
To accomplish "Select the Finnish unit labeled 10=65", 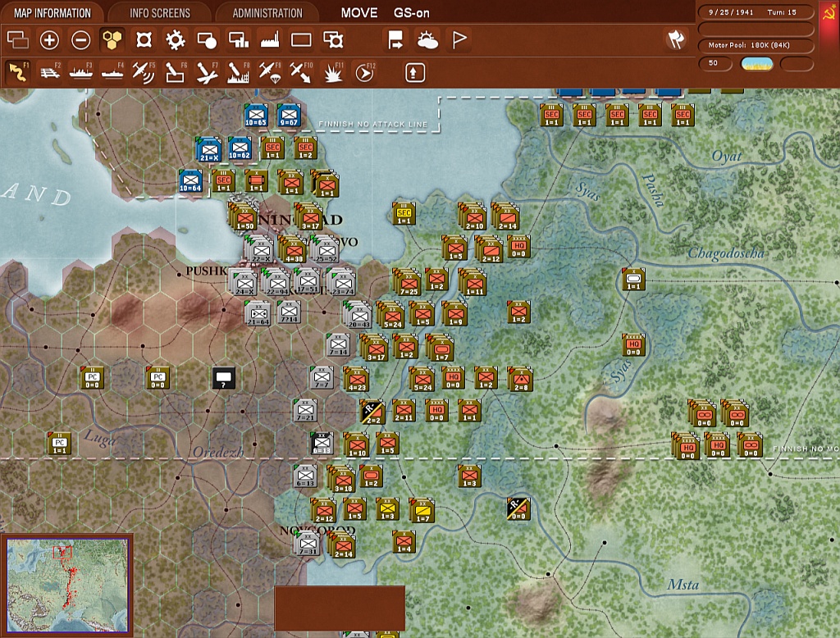I will tap(256, 115).
